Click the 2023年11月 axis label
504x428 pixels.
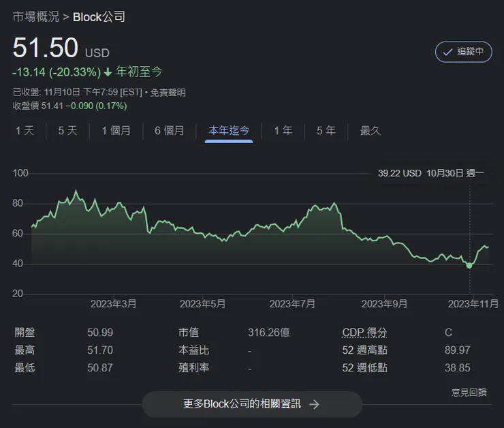[x=473, y=304]
